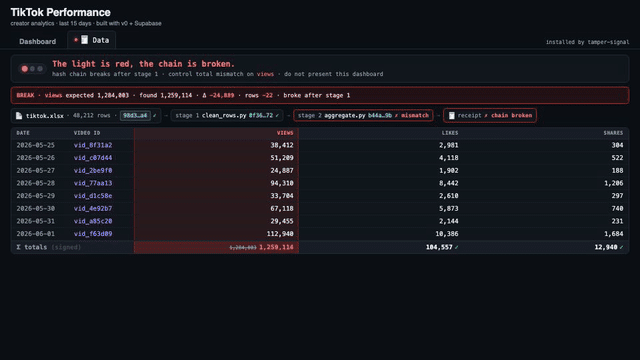
Task: Click the likes total 104,557
Action: point(439,247)
